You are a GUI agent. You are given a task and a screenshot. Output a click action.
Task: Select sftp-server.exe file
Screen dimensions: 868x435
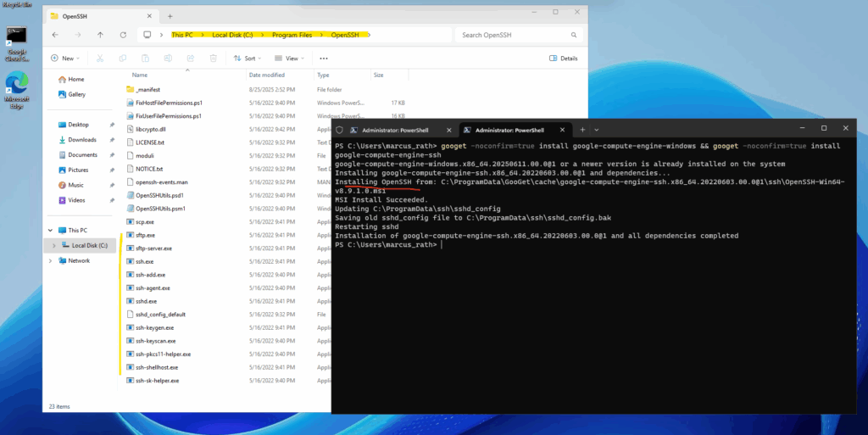(149, 248)
